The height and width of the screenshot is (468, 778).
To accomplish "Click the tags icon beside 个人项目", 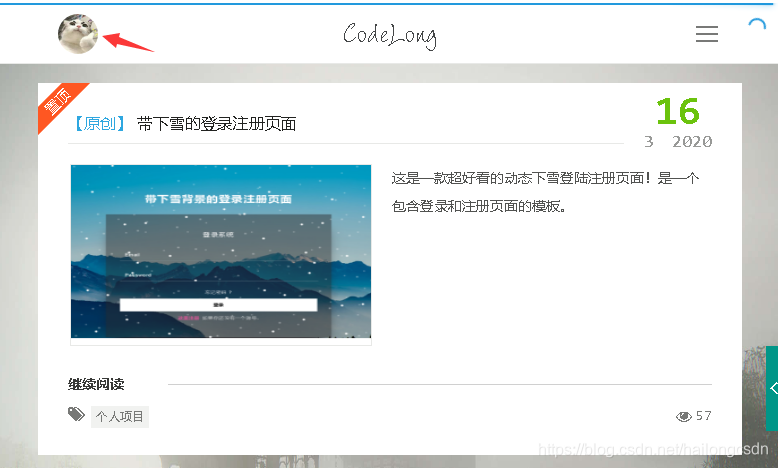I will click(76, 414).
